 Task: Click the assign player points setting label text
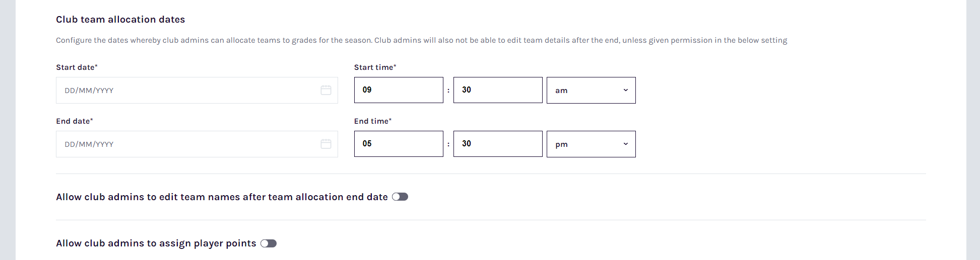point(156,243)
